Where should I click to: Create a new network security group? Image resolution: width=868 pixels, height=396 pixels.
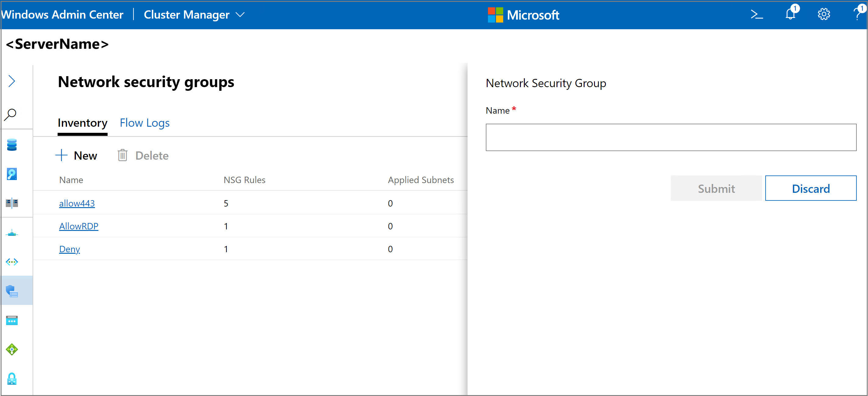76,155
